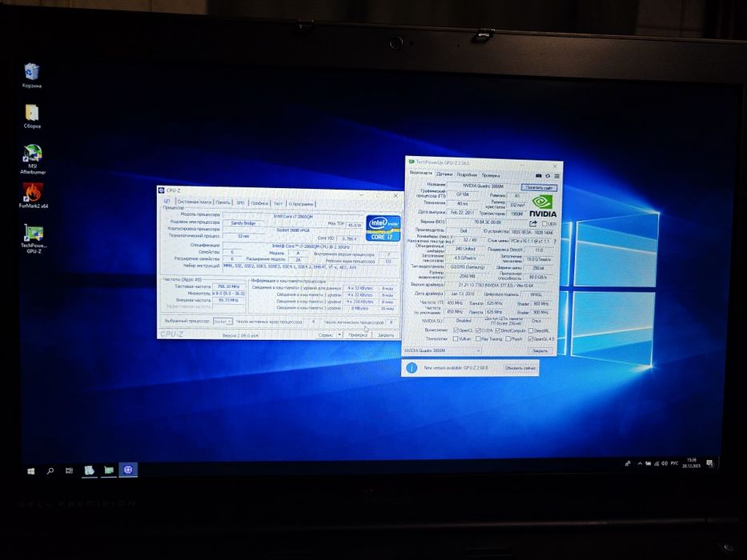This screenshot has height=560, width=747.
Task: Click the BIOS export share icon in GPU-Z
Action: click(x=532, y=223)
